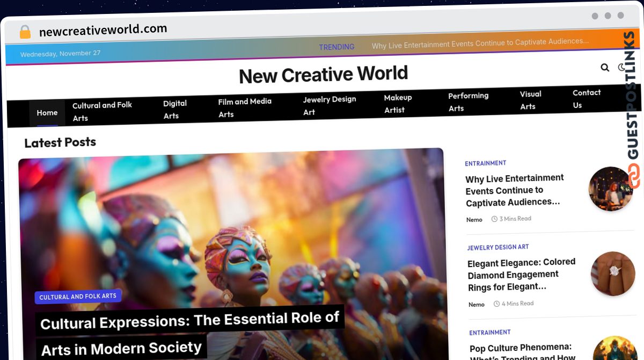Click the newcreativeworld.com address bar
The width and height of the screenshot is (644, 360).
pos(103,31)
